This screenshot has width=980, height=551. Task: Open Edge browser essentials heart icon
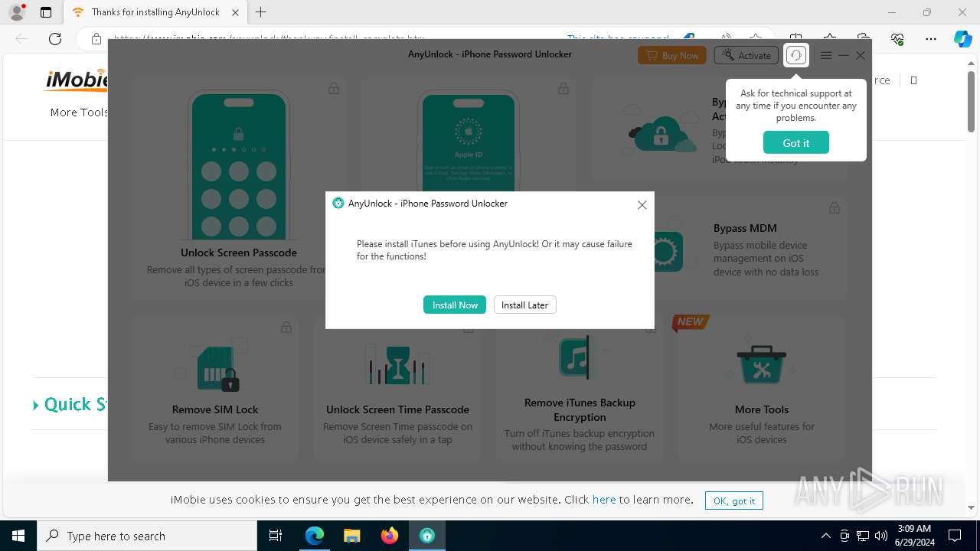[x=897, y=38]
